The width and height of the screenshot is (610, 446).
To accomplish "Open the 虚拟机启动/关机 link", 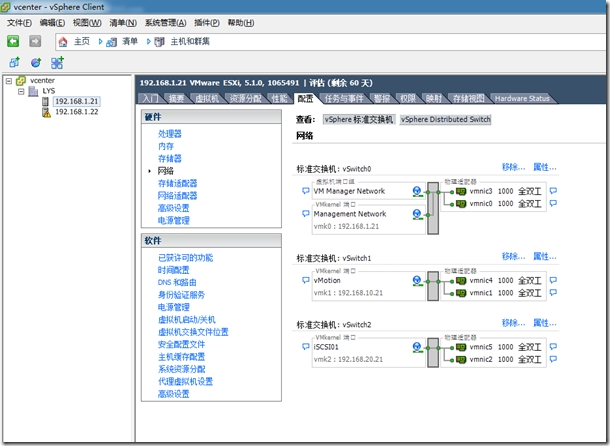I will [187, 320].
